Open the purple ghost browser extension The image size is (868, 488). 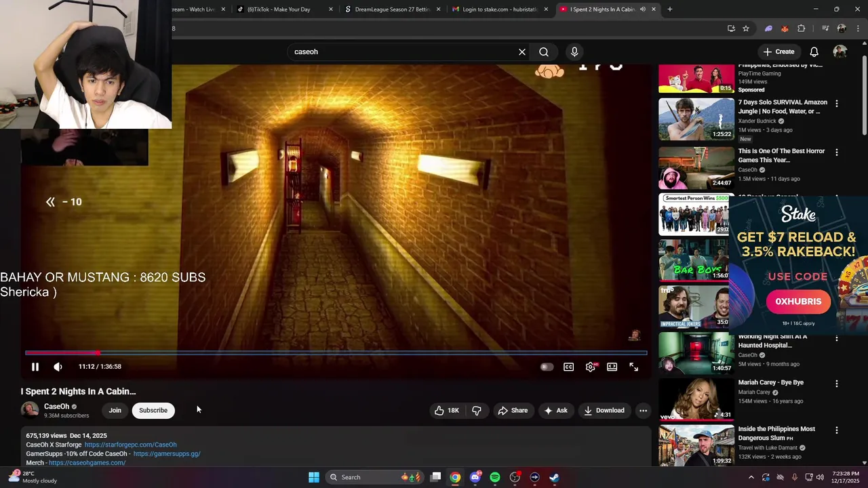coord(768,28)
